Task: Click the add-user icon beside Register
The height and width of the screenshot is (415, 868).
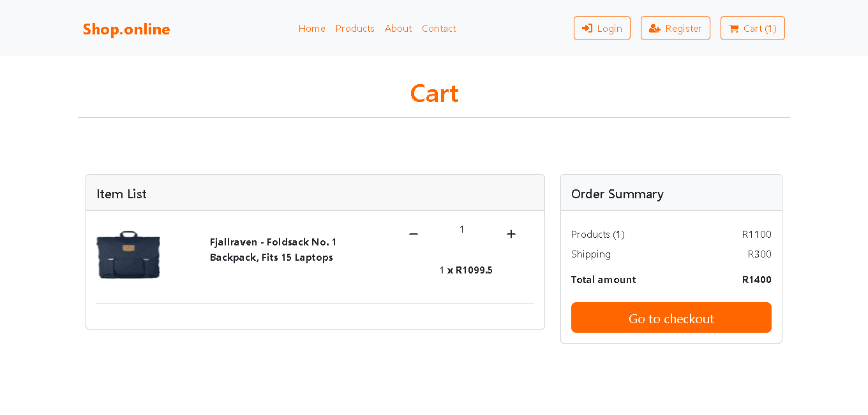Action: pyautogui.click(x=654, y=29)
